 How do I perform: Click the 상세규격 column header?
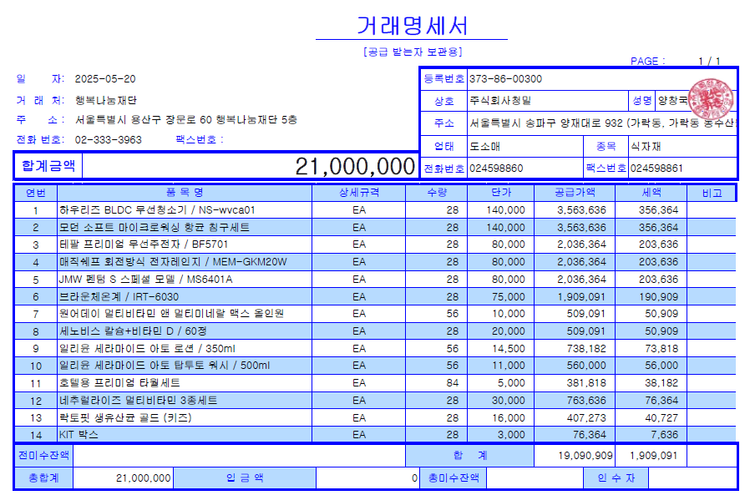[357, 193]
